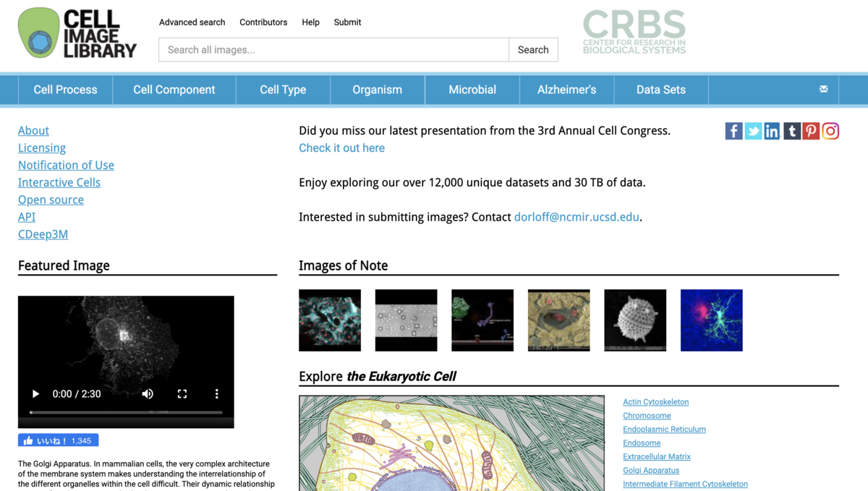The width and height of the screenshot is (868, 491).
Task: Open the dark molecular animation thumbnail
Action: pos(482,320)
